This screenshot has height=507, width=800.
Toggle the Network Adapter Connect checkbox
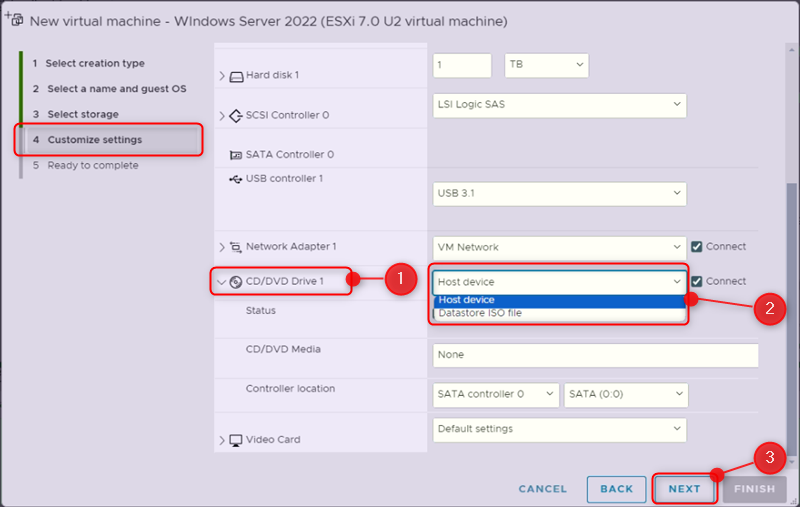pyautogui.click(x=696, y=247)
